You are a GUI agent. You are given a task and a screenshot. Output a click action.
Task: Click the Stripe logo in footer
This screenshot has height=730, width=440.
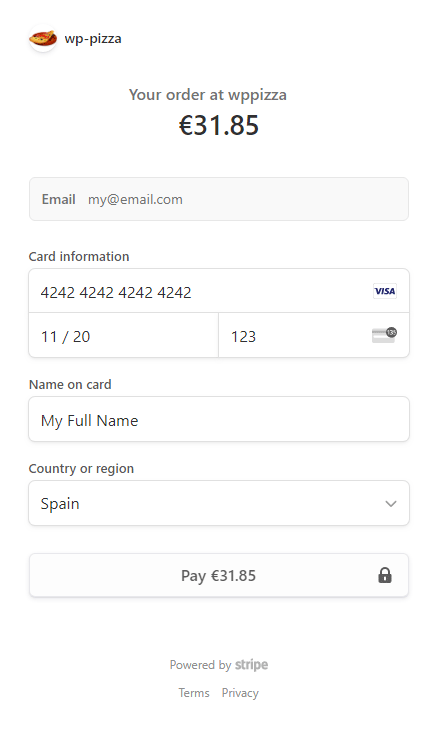pyautogui.click(x=251, y=665)
